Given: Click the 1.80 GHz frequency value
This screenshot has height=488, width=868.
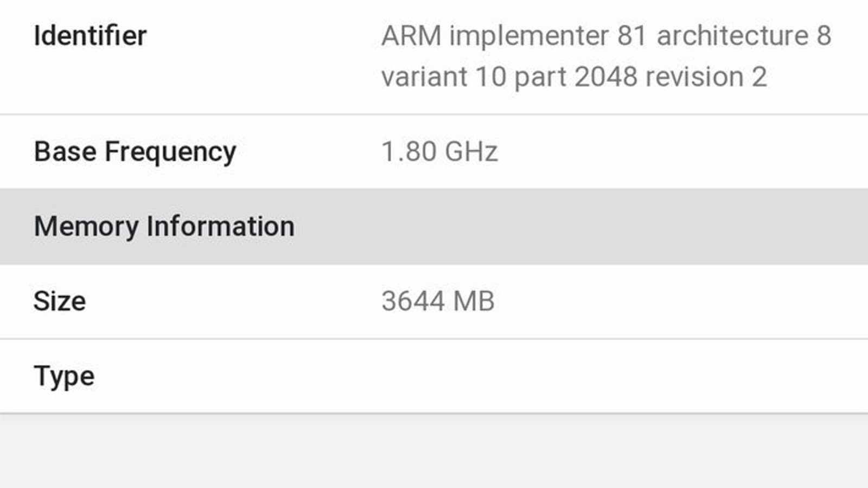Looking at the screenshot, I should [439, 152].
